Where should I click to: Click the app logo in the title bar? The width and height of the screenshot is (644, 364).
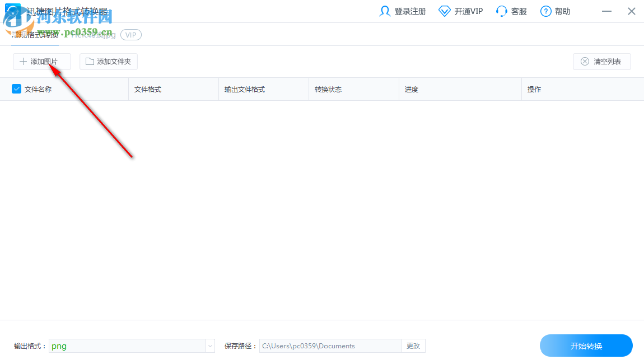[x=13, y=11]
